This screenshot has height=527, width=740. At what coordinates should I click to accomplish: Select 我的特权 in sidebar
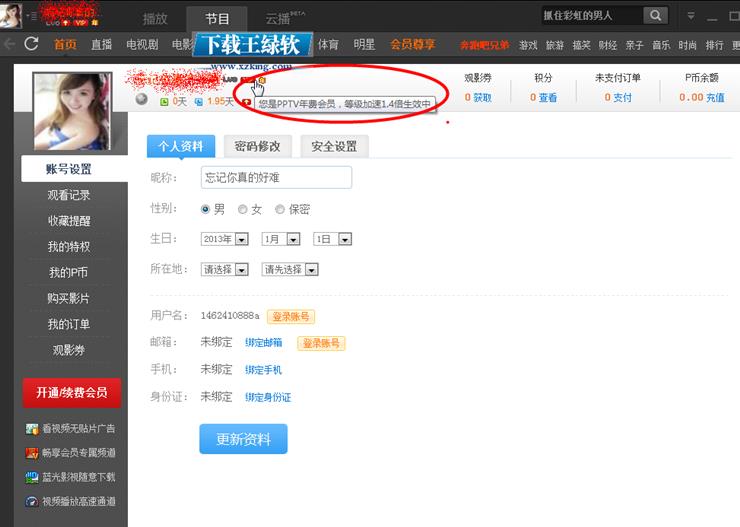[69, 247]
